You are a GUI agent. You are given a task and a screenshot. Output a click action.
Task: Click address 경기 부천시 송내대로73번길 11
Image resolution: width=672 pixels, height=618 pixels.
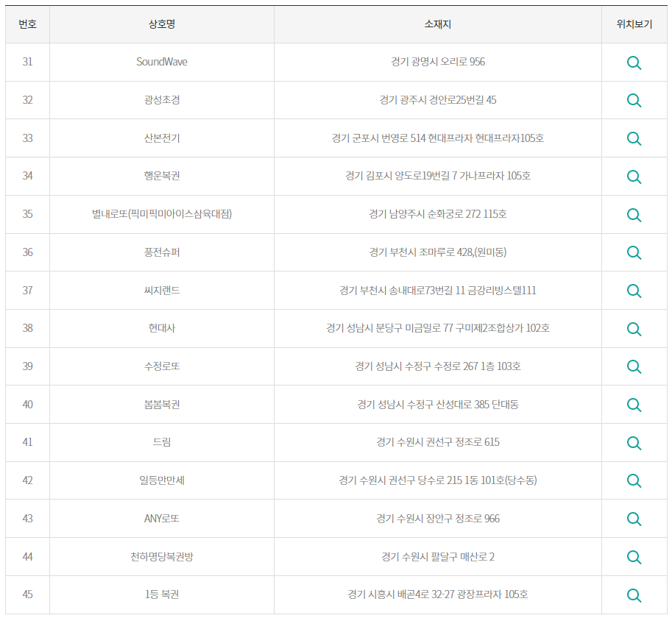[403, 290]
